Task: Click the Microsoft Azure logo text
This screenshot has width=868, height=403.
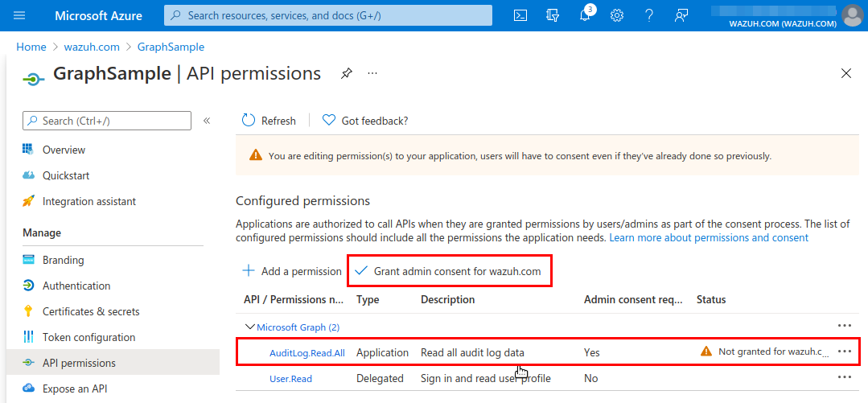Action: [98, 15]
